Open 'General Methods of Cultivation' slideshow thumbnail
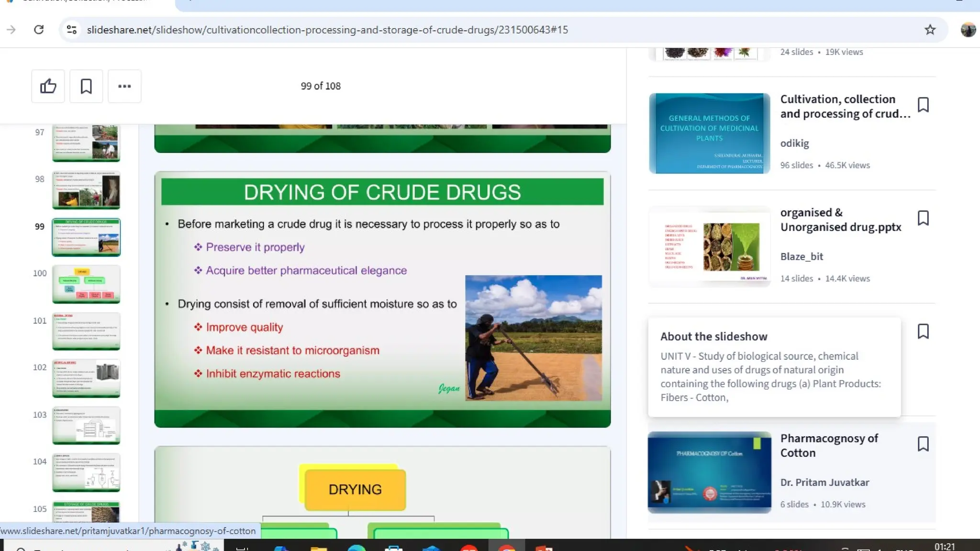980x551 pixels. click(709, 133)
